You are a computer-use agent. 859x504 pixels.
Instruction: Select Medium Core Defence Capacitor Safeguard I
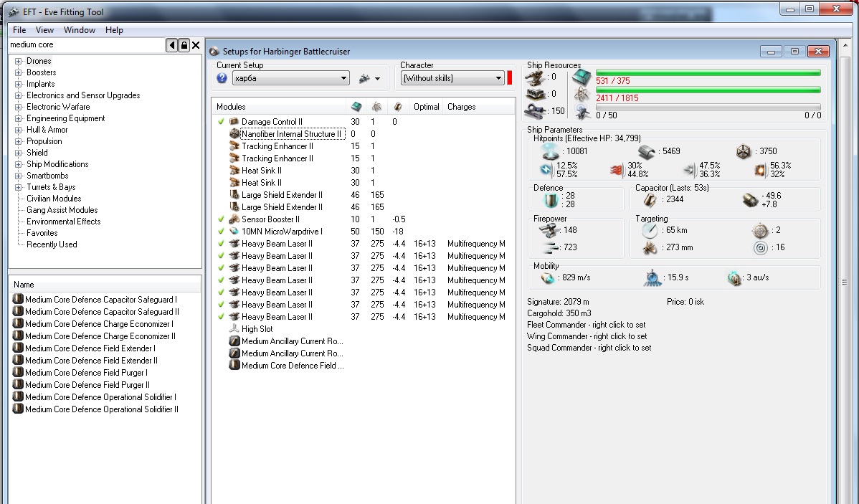(x=101, y=300)
